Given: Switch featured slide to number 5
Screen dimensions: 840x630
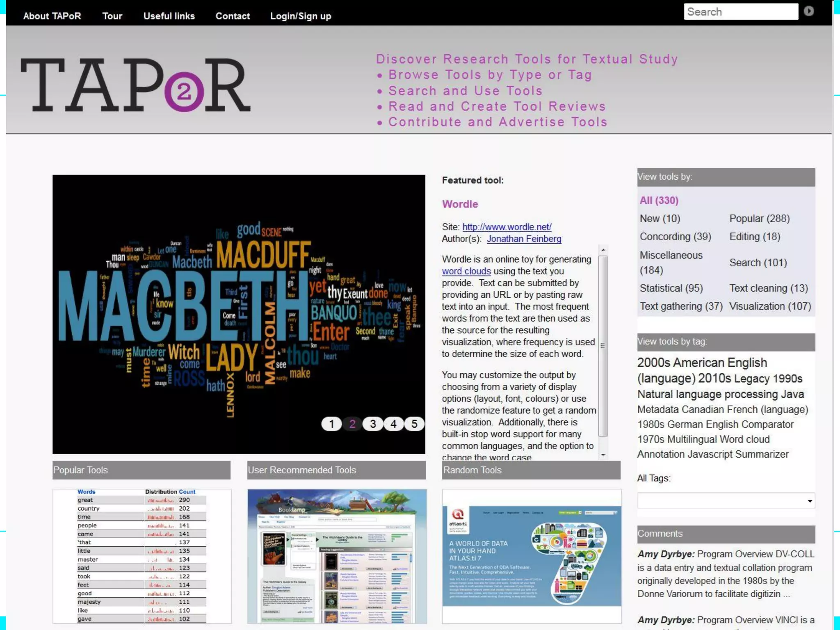Looking at the screenshot, I should coord(414,424).
